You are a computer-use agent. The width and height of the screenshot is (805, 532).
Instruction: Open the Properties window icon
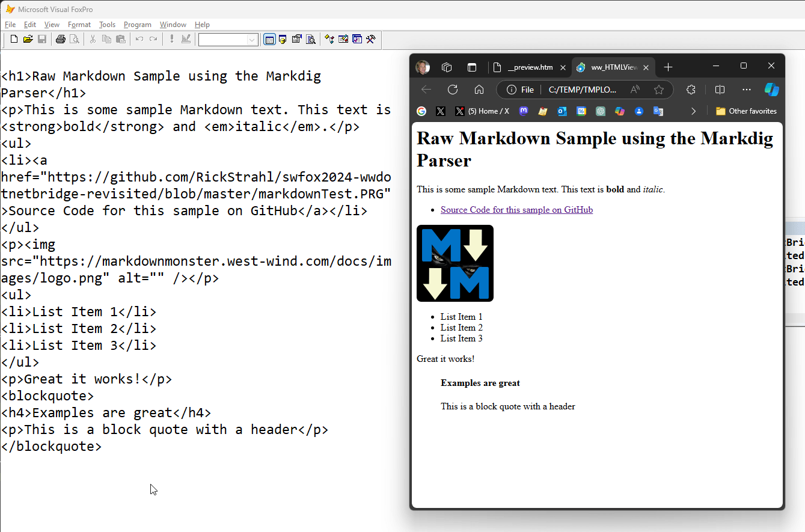point(296,40)
